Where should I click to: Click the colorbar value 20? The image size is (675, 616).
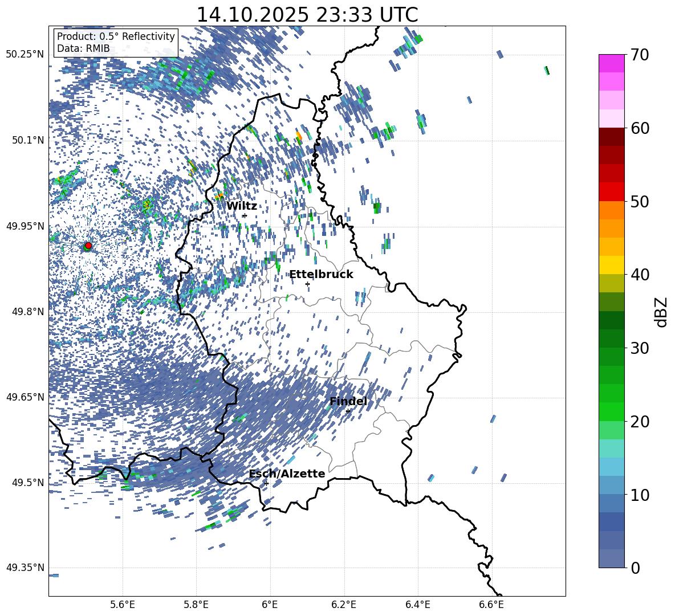[640, 421]
